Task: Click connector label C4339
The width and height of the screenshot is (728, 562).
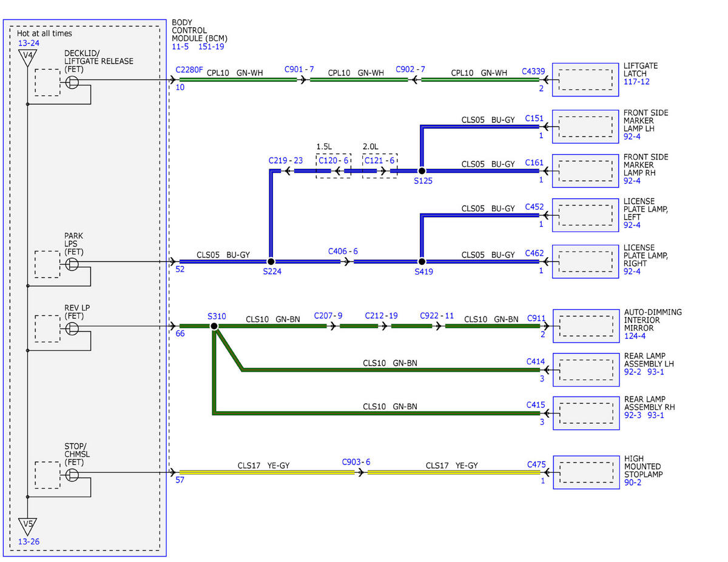Action: coord(534,71)
